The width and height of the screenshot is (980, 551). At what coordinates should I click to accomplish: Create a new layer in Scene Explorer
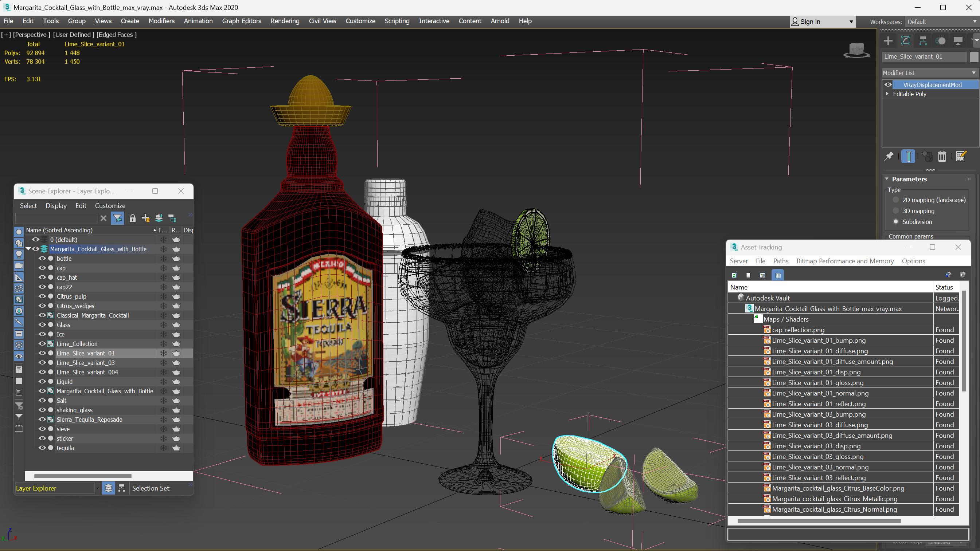[x=146, y=218]
